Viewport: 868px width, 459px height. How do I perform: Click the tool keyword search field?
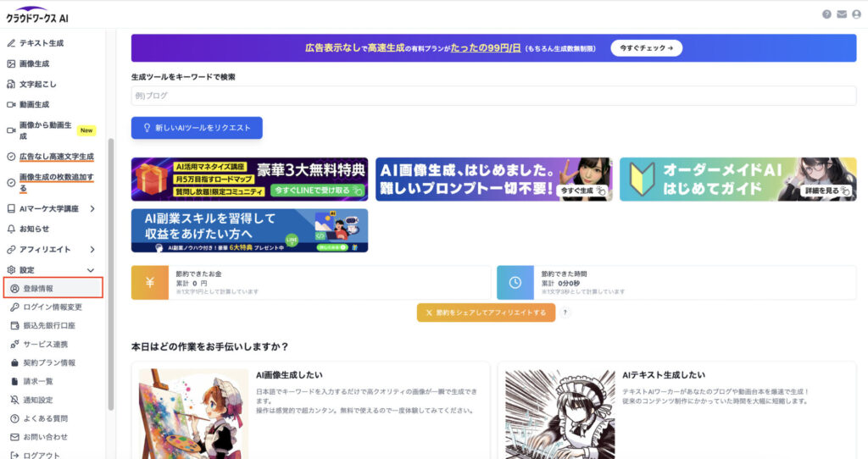494,96
